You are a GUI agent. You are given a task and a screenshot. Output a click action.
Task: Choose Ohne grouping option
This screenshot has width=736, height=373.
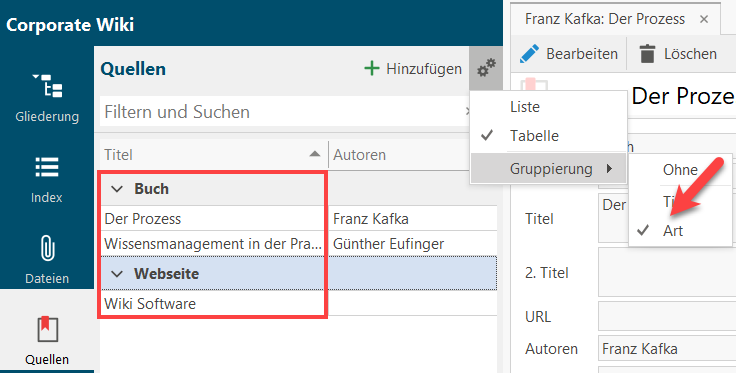[x=680, y=169]
